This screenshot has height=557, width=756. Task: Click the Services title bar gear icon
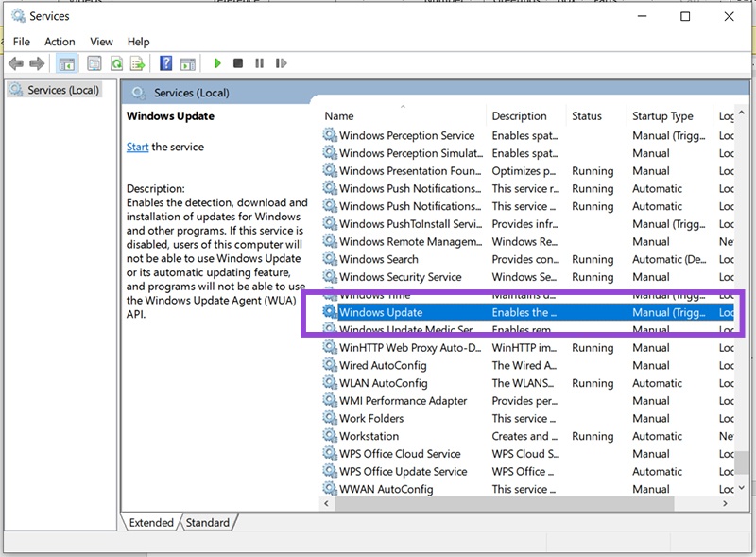click(18, 16)
